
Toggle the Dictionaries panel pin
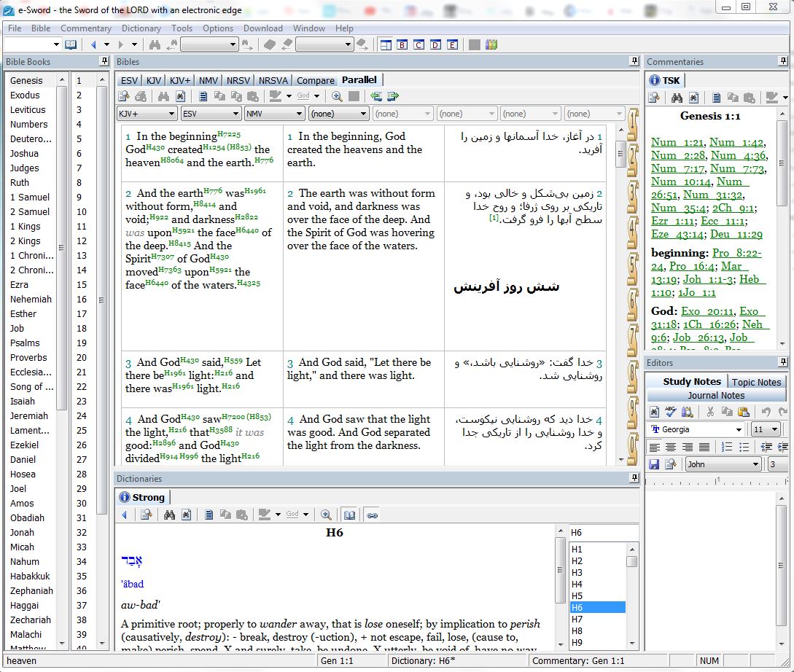(634, 478)
